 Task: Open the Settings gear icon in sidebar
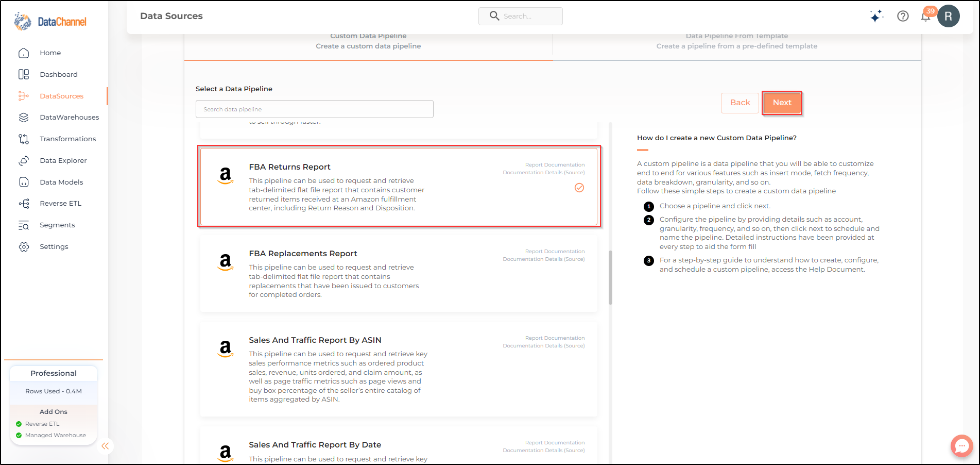24,246
